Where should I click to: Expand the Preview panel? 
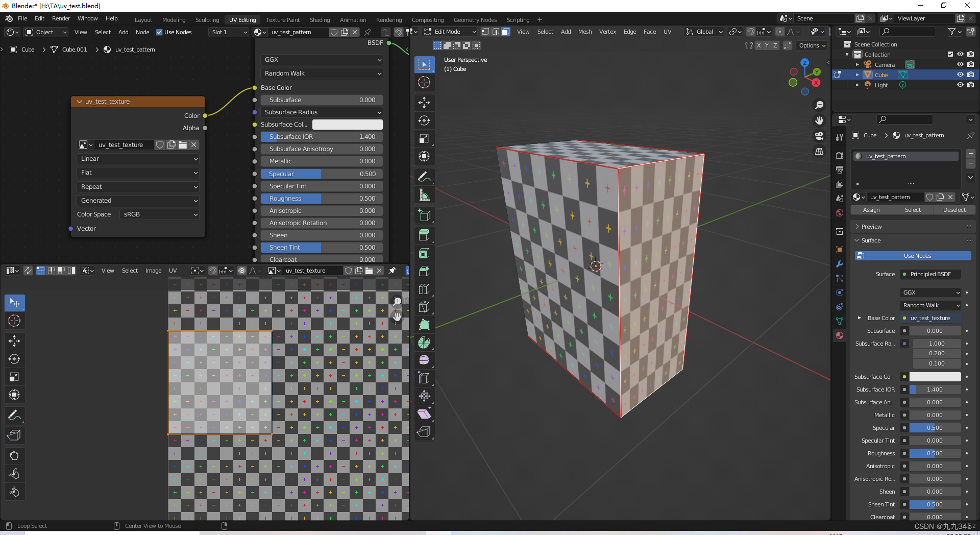(x=871, y=227)
